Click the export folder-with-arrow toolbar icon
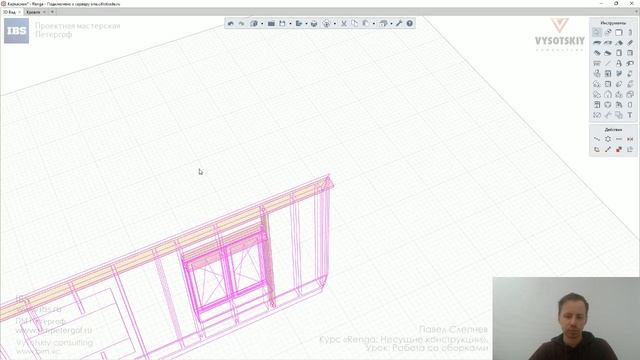The height and width of the screenshot is (360, 640). 299,24
